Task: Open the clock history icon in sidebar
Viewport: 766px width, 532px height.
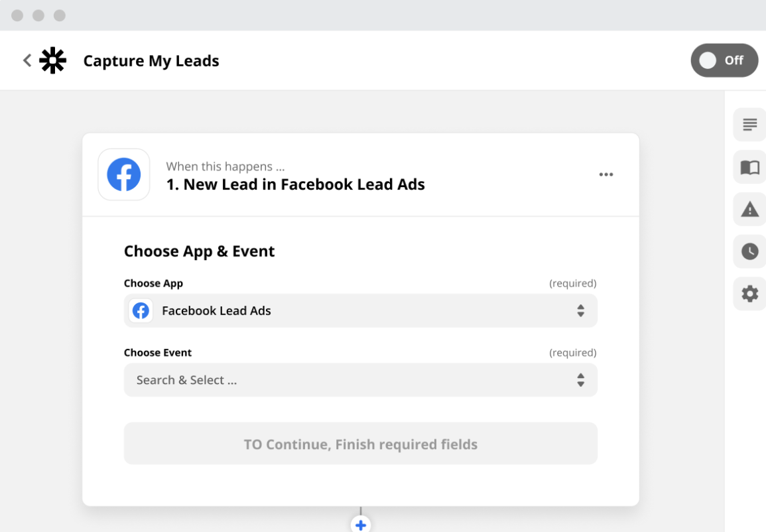Action: (x=749, y=251)
